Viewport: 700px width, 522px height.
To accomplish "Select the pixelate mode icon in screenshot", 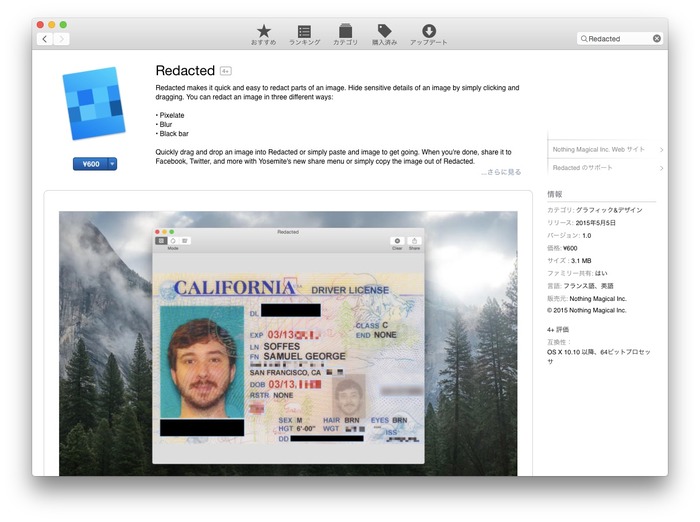I will click(161, 241).
